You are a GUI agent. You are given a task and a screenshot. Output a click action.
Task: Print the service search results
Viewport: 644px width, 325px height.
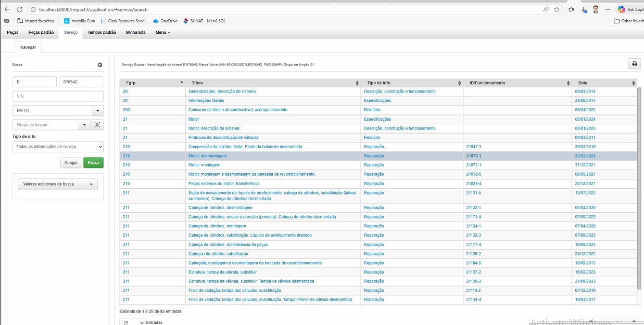pos(634,64)
